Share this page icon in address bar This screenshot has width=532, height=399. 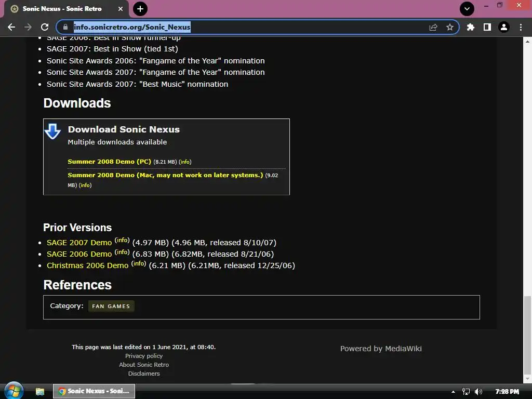(433, 27)
